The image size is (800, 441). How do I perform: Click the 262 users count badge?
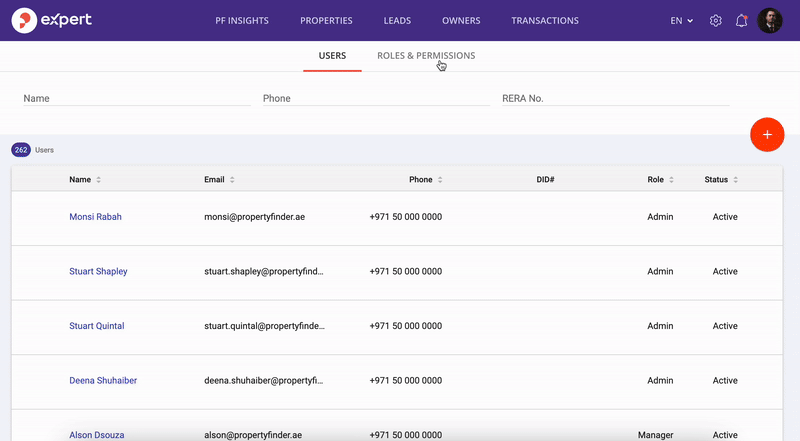21,150
